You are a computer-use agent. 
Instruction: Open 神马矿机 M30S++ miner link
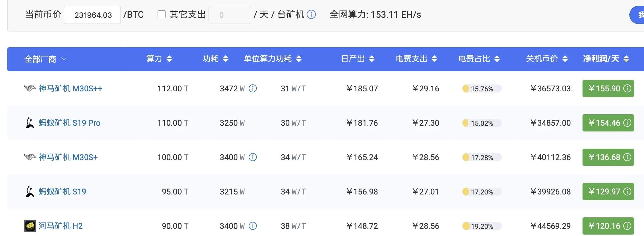tap(70, 88)
